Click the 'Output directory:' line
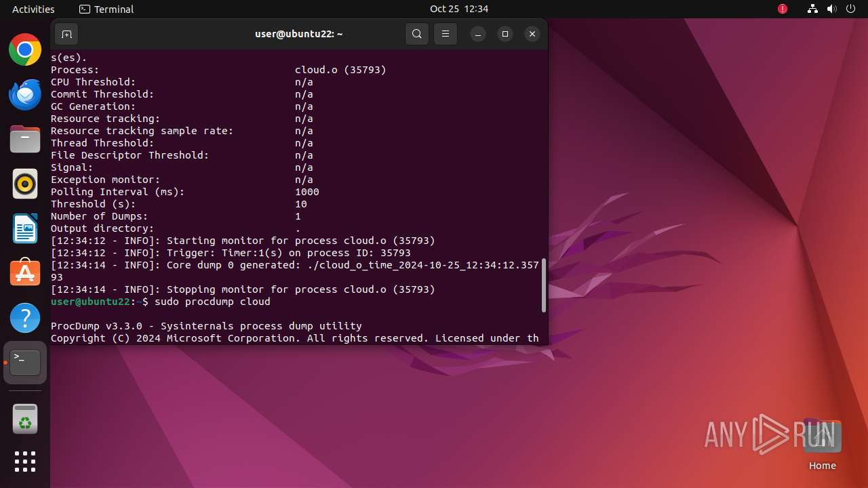 click(176, 228)
